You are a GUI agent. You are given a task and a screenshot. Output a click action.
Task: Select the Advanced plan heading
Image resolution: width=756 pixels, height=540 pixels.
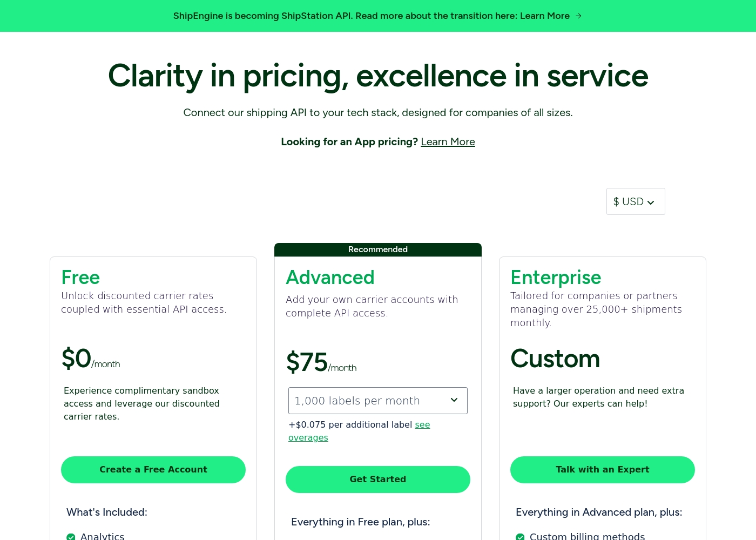[330, 278]
